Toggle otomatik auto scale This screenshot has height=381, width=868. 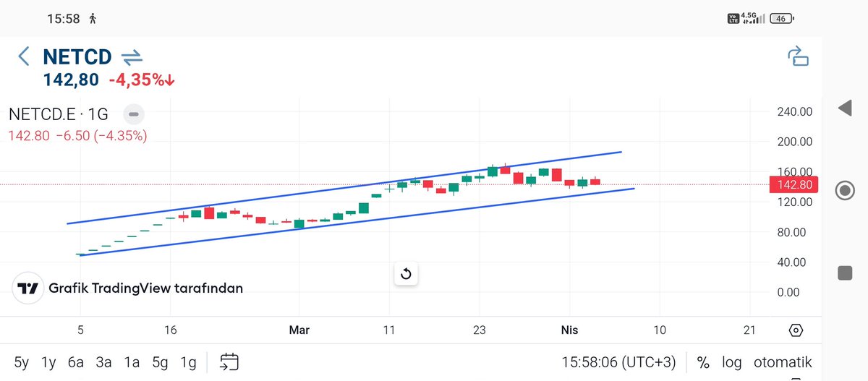tap(783, 362)
